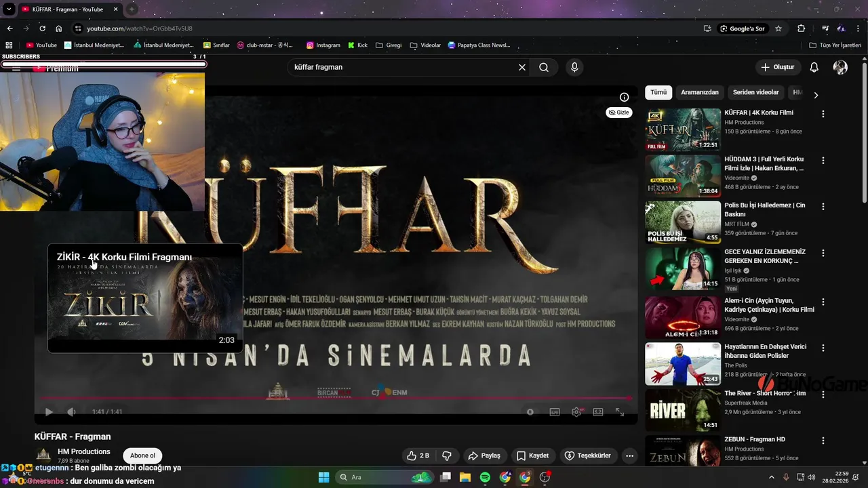
Task: Open options for Alem-i Cin video
Action: click(823, 302)
